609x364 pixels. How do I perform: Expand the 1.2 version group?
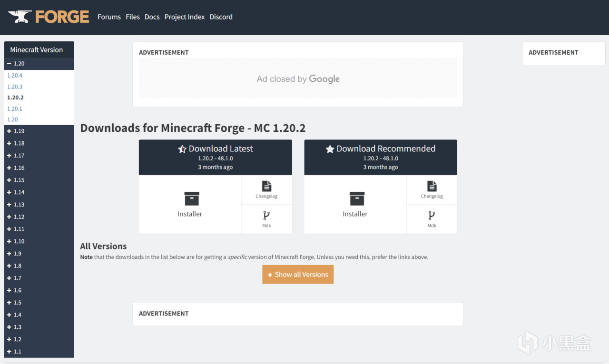click(39, 339)
